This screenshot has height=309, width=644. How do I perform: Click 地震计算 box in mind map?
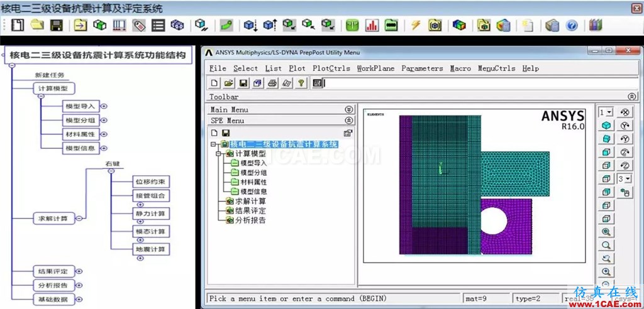pos(151,249)
